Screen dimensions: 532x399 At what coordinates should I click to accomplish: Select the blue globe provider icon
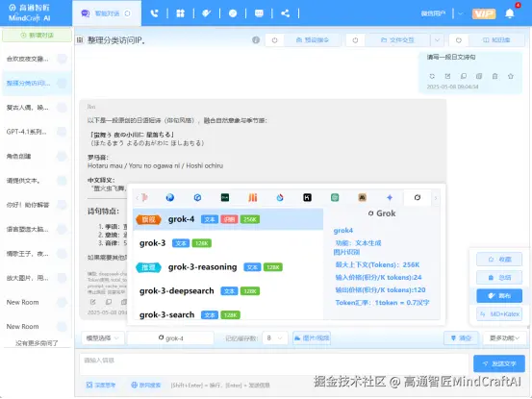[x=170, y=197]
